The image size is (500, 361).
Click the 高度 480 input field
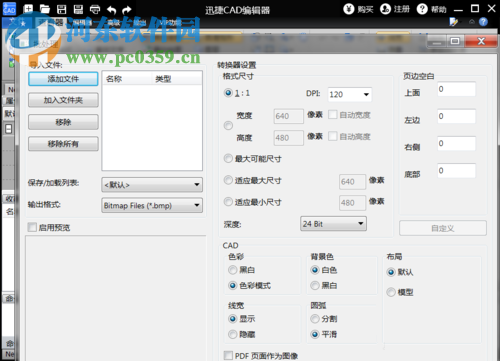(289, 138)
